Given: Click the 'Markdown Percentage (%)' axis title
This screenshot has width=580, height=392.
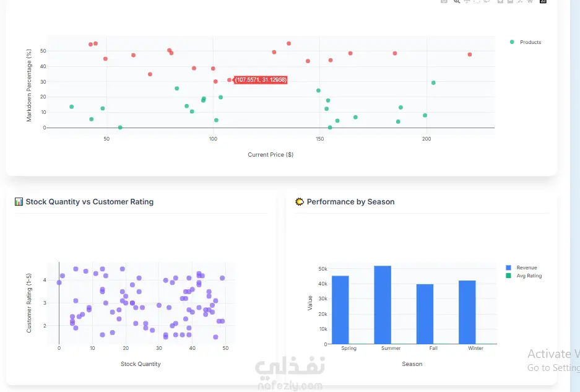Looking at the screenshot, I should click(29, 85).
